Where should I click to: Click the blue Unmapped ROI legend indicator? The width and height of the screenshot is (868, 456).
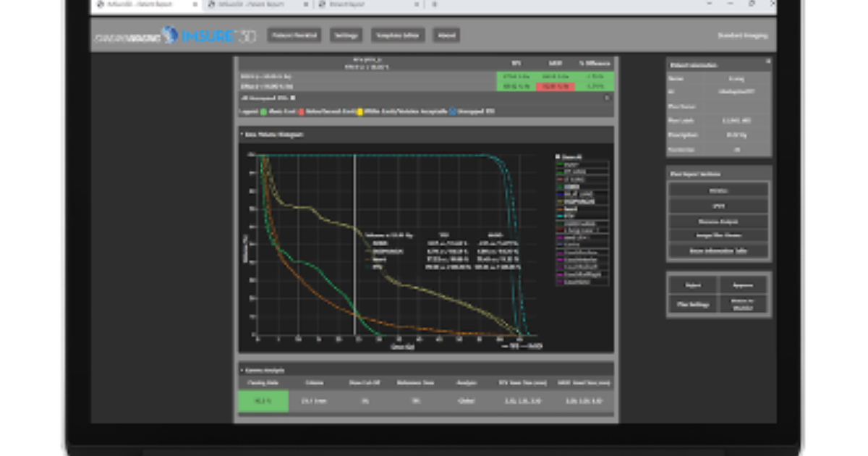[453, 110]
